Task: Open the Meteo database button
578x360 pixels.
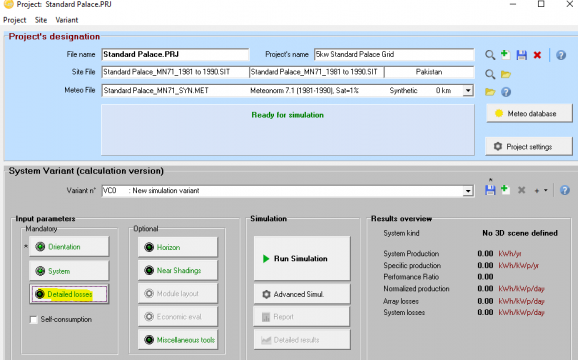Action: 529,113
